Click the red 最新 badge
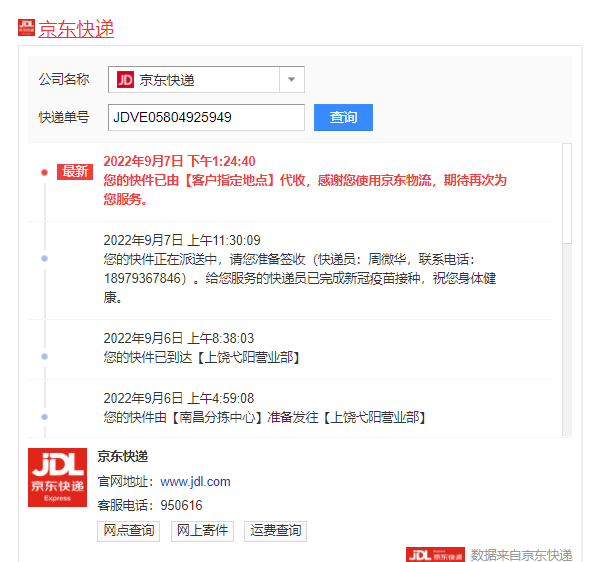602x562 pixels. tap(75, 172)
